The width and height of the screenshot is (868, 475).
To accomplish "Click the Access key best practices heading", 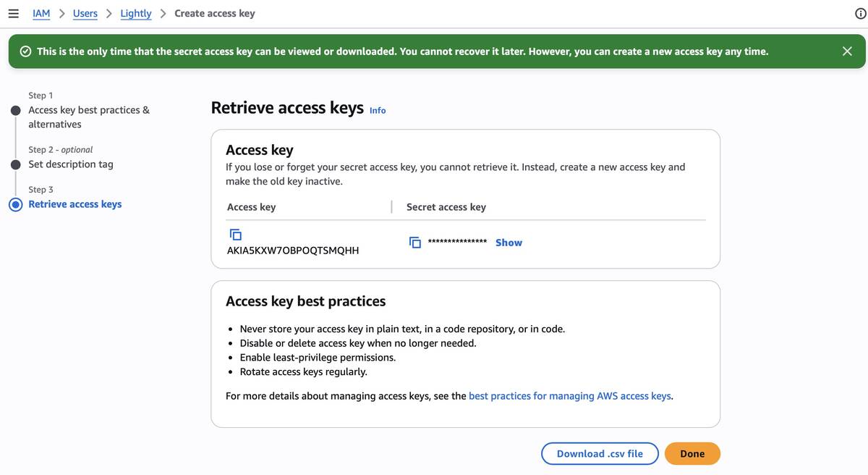I will pyautogui.click(x=305, y=300).
